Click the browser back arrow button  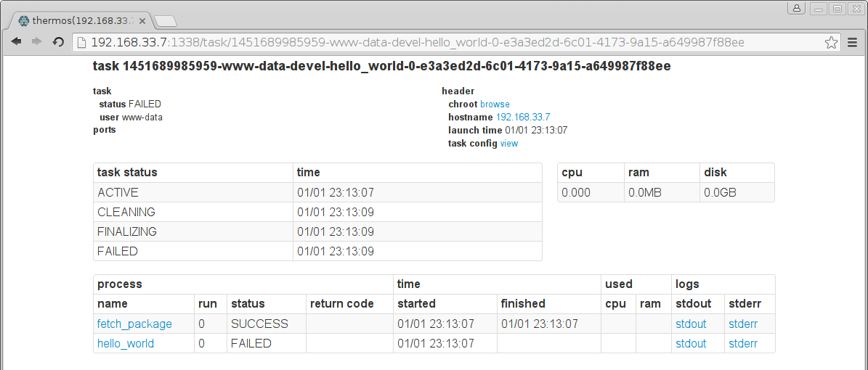coord(16,43)
